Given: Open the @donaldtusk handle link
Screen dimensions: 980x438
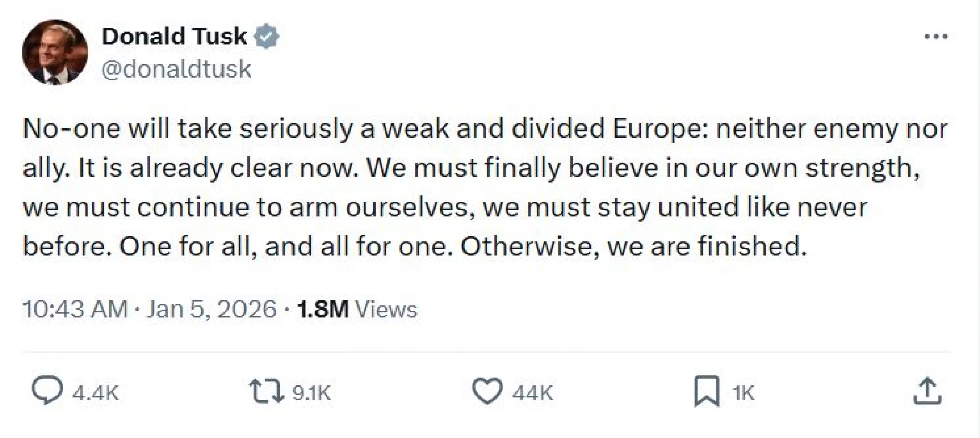Looking at the screenshot, I should (x=176, y=69).
